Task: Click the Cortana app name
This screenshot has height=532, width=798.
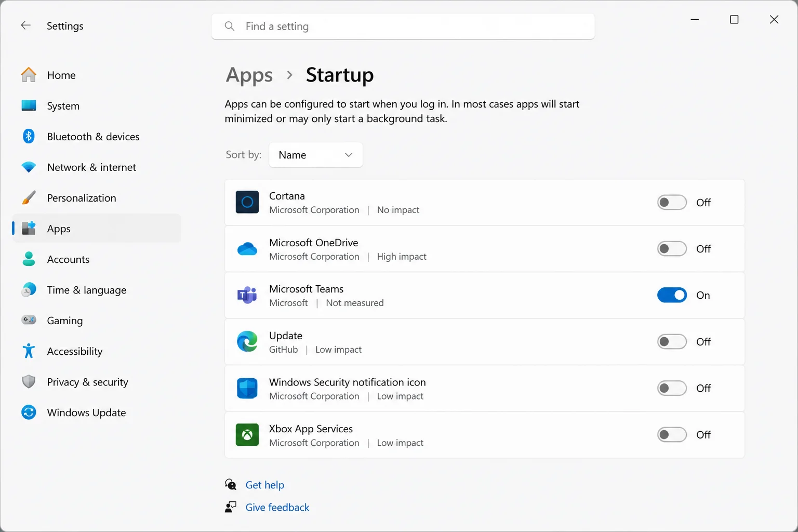Action: 287,196
